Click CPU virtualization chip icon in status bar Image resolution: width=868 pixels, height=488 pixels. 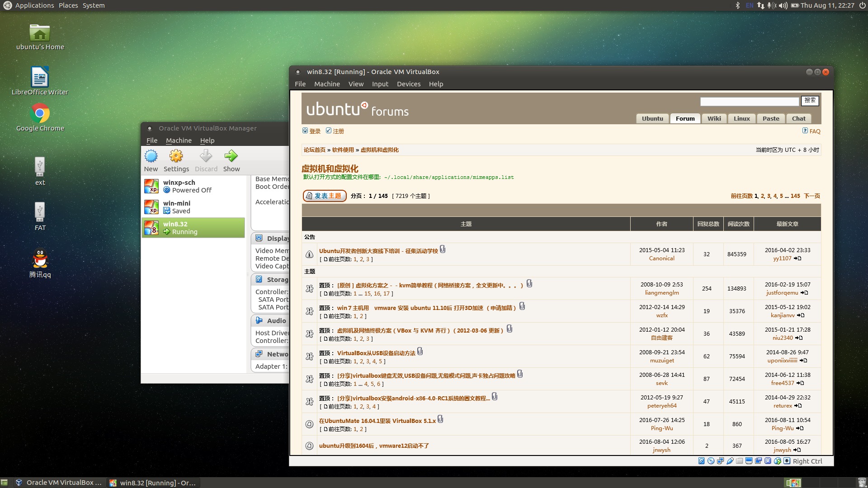click(768, 461)
